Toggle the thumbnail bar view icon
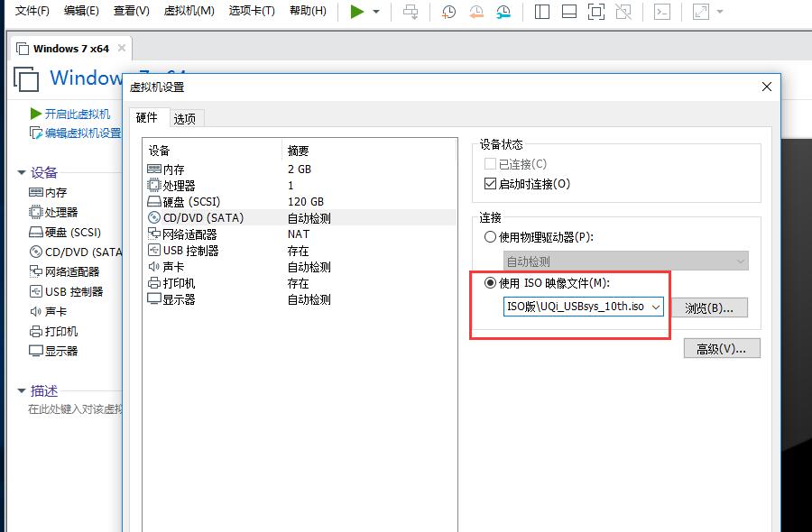Viewport: 812px width, 532px height. (x=569, y=12)
